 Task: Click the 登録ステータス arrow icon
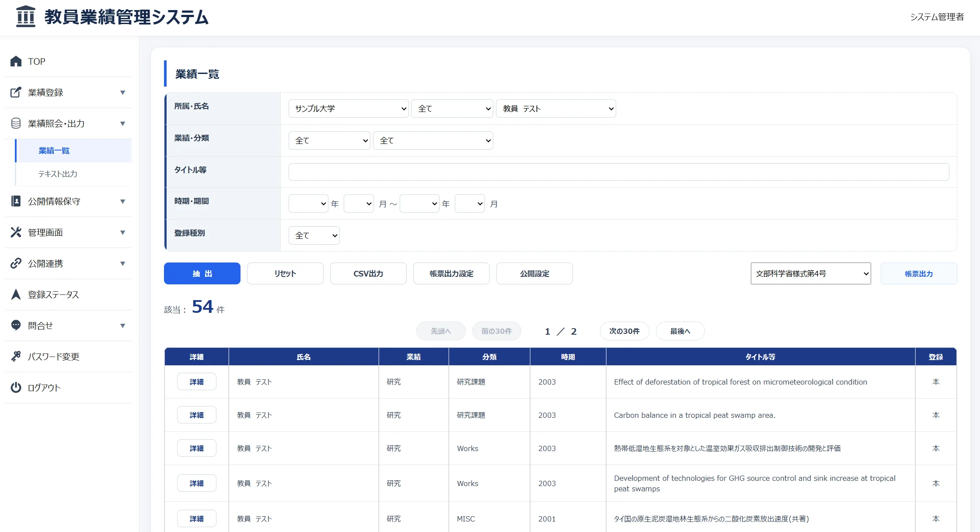pyautogui.click(x=16, y=294)
